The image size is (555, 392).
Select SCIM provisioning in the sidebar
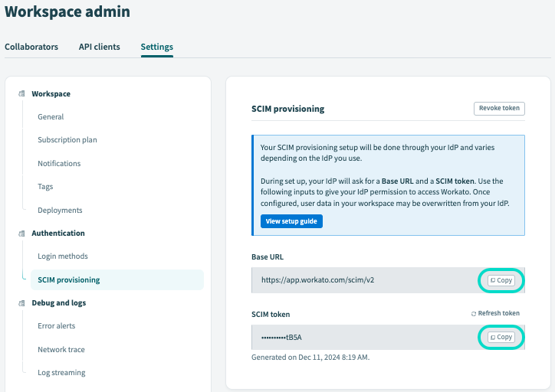(x=117, y=279)
